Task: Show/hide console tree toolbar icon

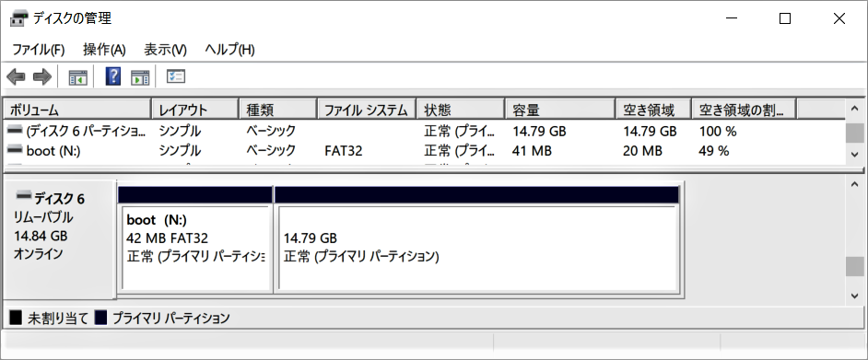Action: [x=78, y=77]
